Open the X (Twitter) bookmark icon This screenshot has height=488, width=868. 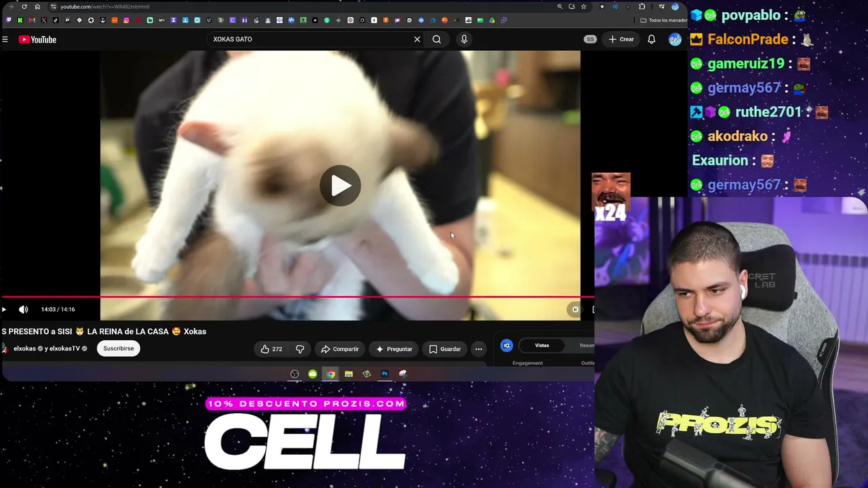44,20
